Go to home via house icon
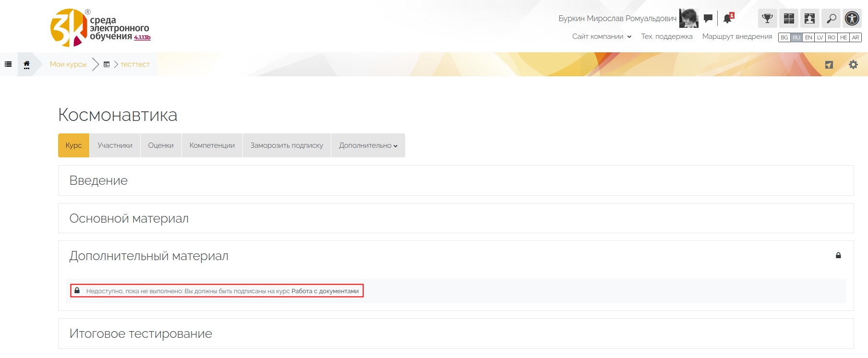 26,64
